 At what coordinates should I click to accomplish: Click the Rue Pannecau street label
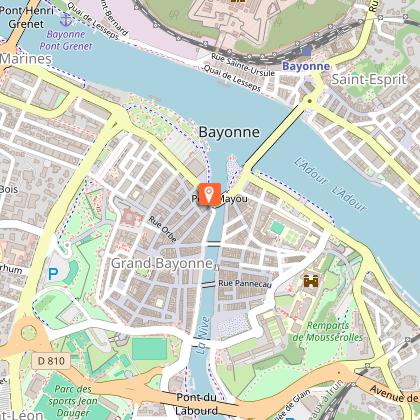[x=245, y=284]
